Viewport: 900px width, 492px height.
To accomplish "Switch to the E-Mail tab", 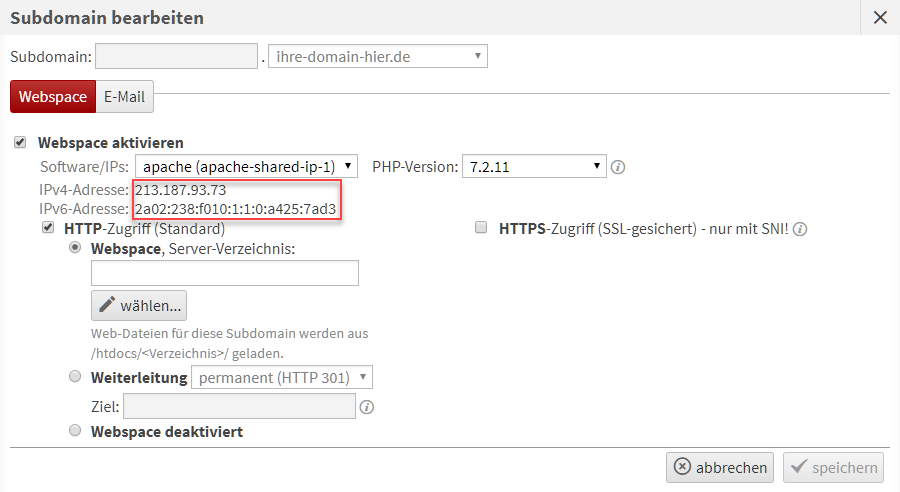I will pos(125,97).
